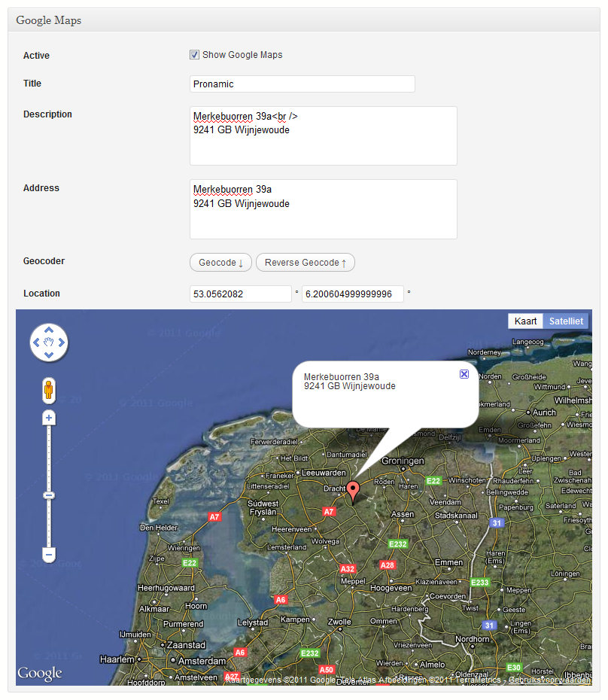The height and width of the screenshot is (700, 608).
Task: Switch to the Kaart map view
Action: click(525, 321)
